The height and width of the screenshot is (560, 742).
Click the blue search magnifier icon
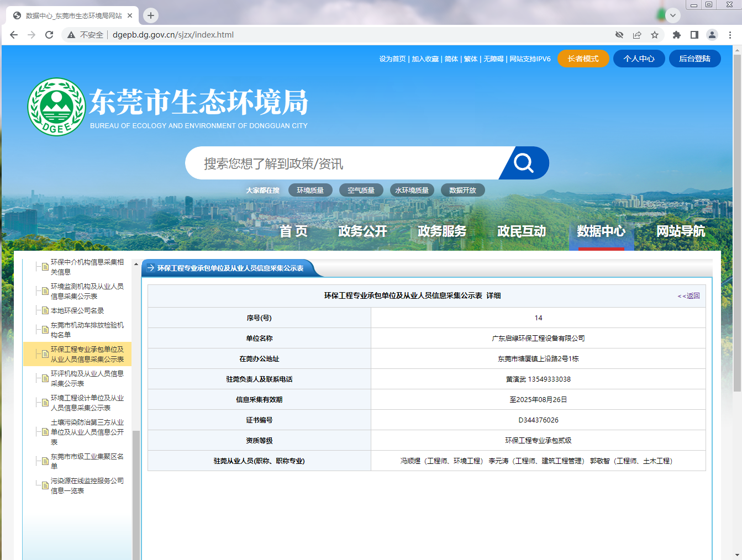point(523,163)
